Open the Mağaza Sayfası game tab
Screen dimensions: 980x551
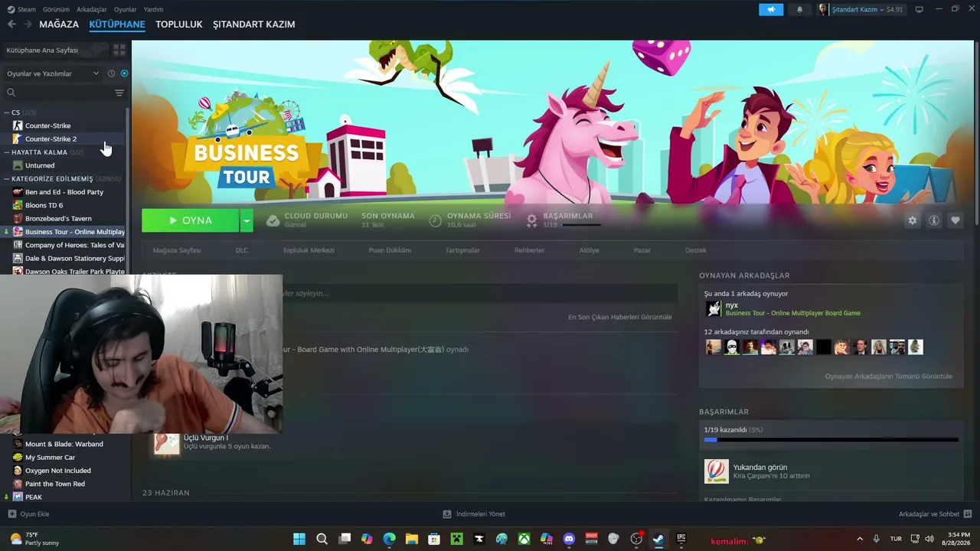(x=177, y=250)
